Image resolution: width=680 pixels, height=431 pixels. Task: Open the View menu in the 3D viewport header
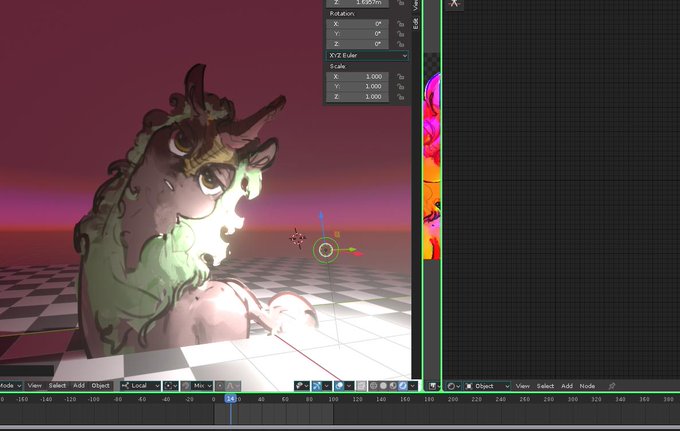coord(35,385)
